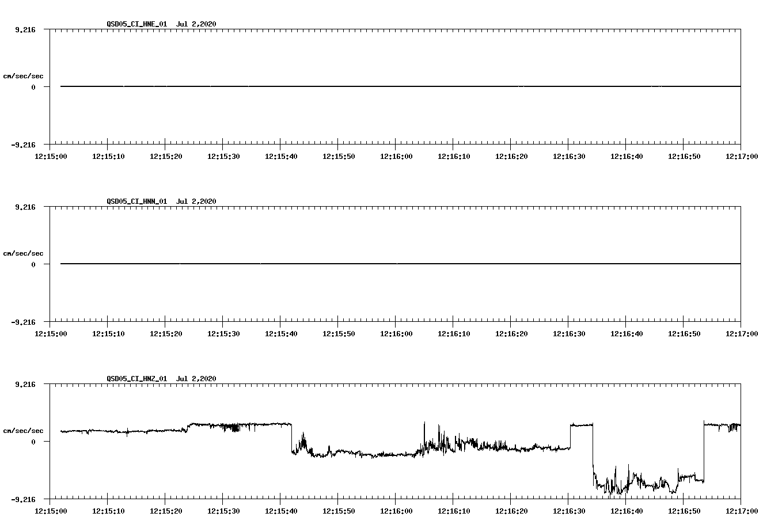Click the -9.216 axis value on HNN plot

click(24, 322)
